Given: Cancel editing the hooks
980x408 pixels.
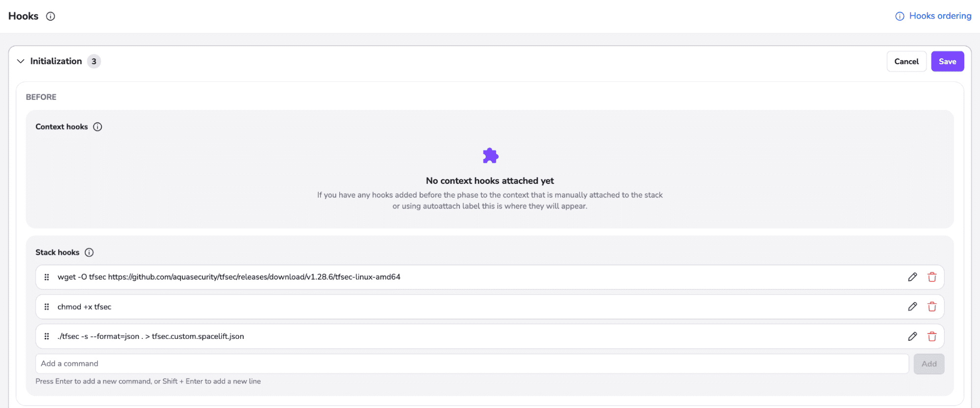Looking at the screenshot, I should coord(906,61).
